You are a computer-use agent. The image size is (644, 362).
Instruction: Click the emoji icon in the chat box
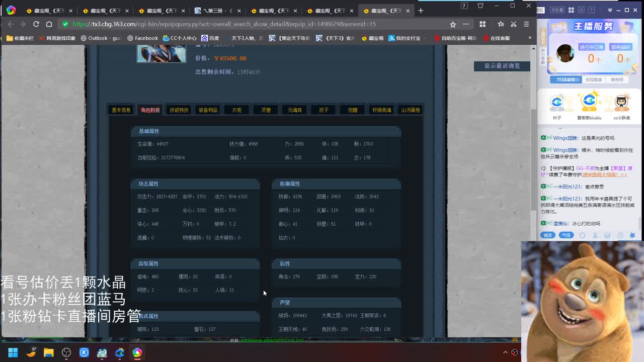click(x=582, y=235)
